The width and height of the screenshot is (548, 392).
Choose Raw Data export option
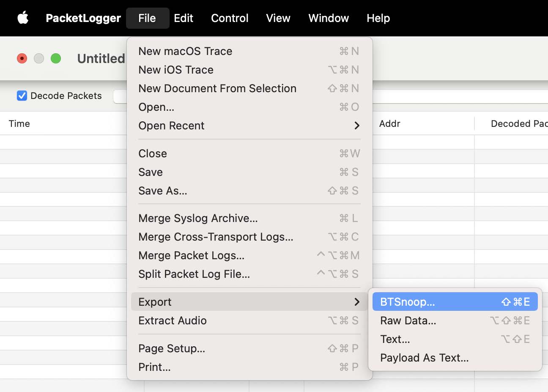408,320
